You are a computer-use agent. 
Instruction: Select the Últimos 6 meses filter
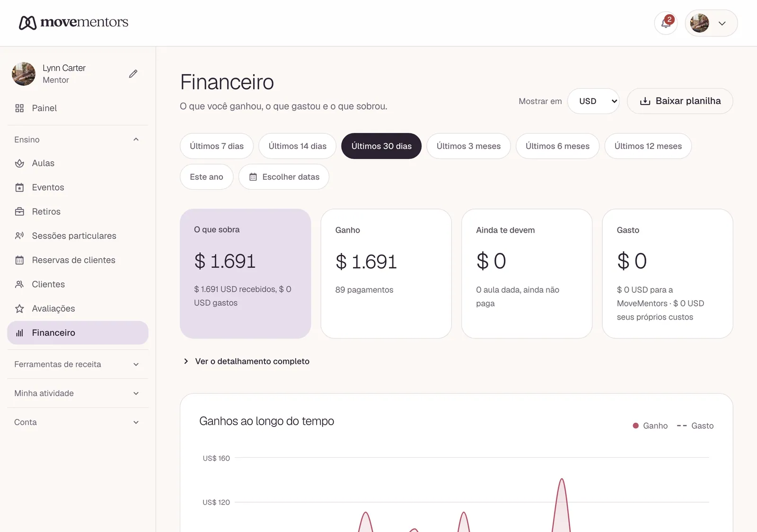557,146
